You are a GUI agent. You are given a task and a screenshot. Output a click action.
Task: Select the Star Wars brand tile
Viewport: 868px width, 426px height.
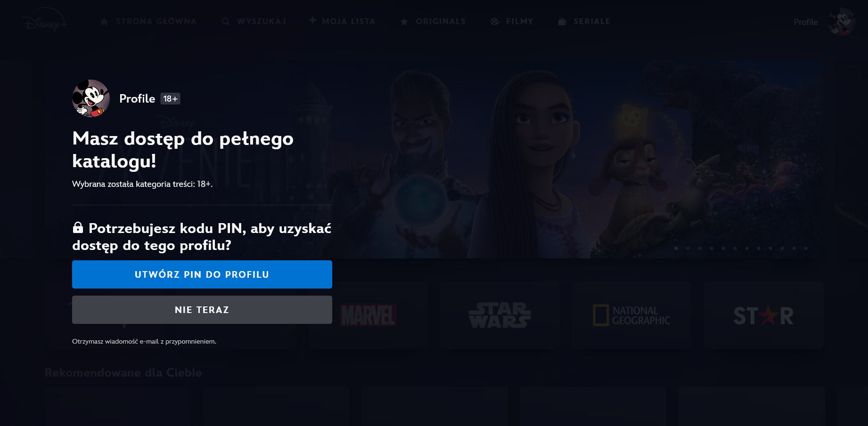coord(500,315)
